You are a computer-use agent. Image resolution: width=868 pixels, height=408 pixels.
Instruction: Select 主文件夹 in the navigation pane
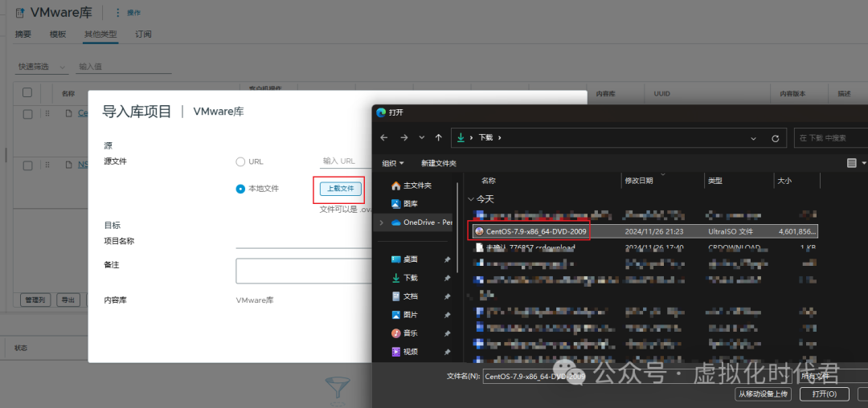pyautogui.click(x=411, y=186)
